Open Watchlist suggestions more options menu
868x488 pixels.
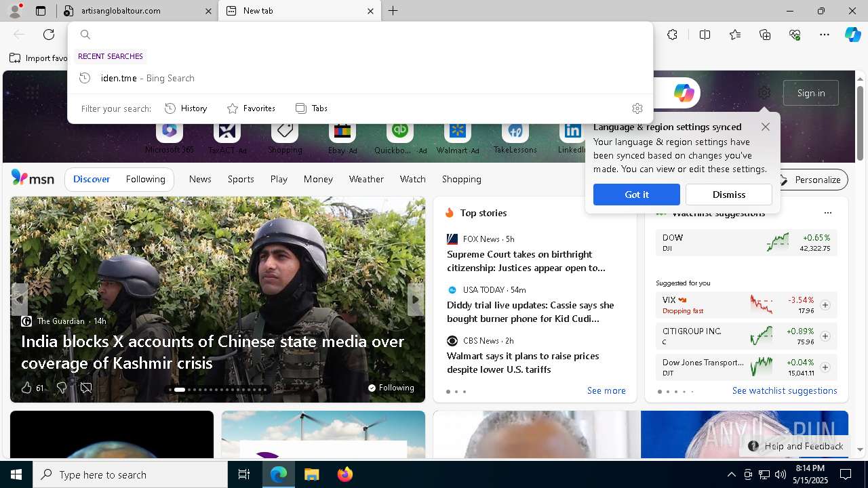click(x=827, y=213)
